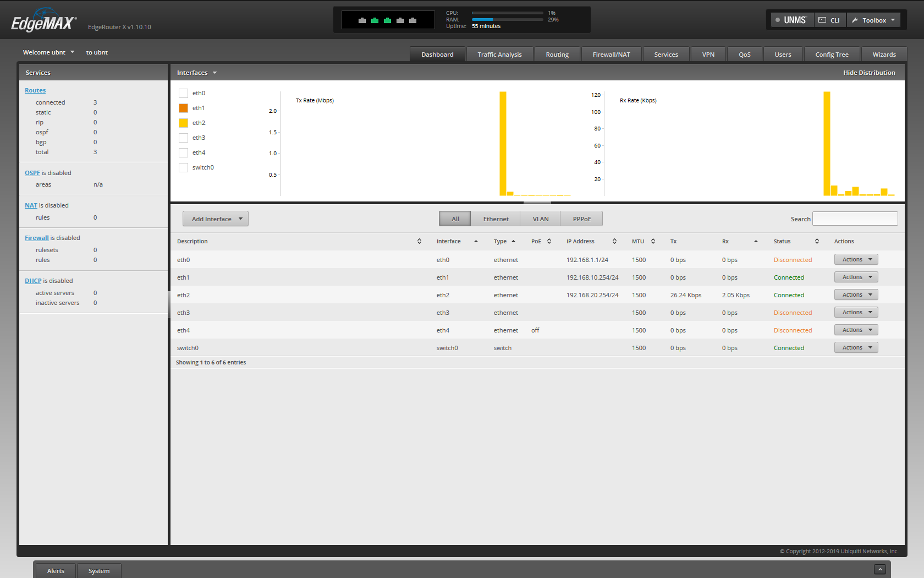Focus the interface Search field

[x=855, y=219]
